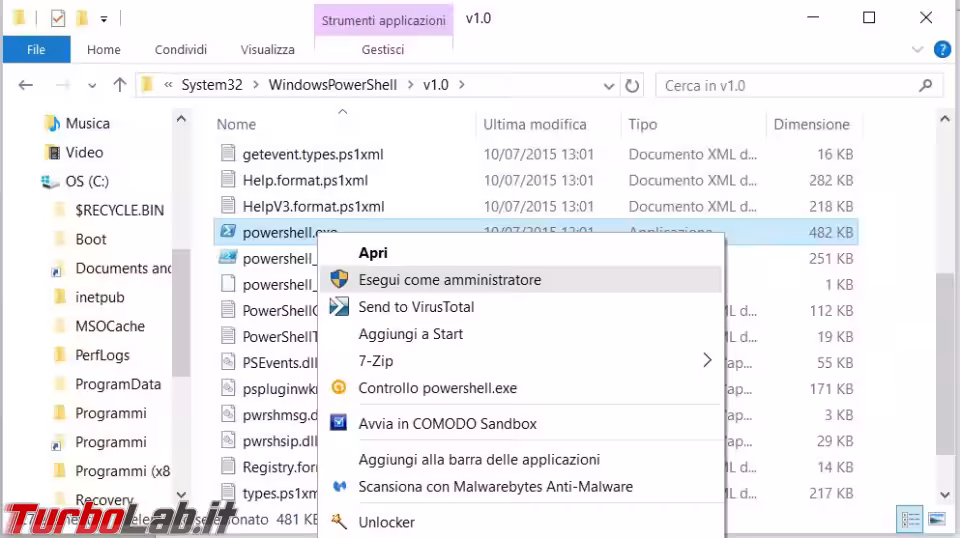Image resolution: width=960 pixels, height=538 pixels.
Task: Click the powershell.exe file icon
Action: (x=228, y=231)
